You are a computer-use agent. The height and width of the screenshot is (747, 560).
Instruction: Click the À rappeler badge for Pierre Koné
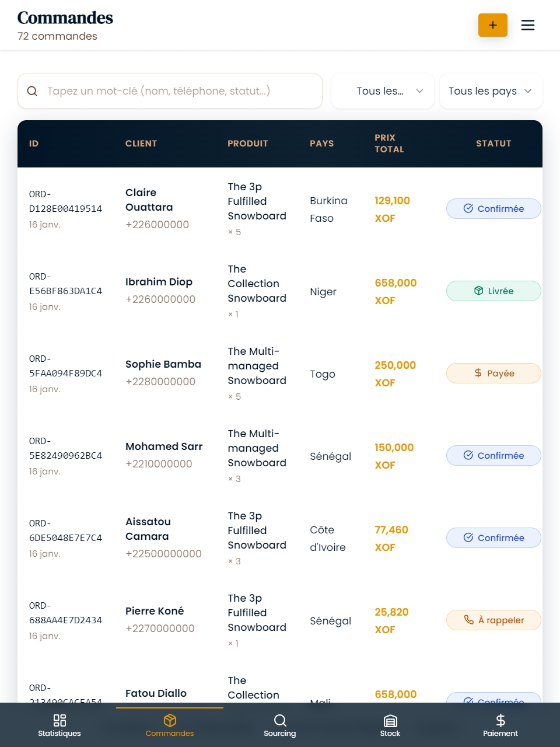coord(494,620)
